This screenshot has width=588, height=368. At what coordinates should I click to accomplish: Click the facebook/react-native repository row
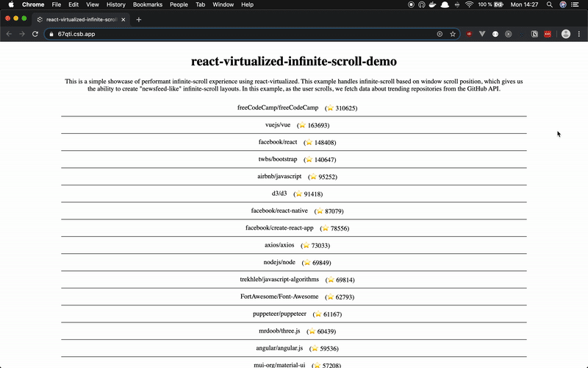294,211
